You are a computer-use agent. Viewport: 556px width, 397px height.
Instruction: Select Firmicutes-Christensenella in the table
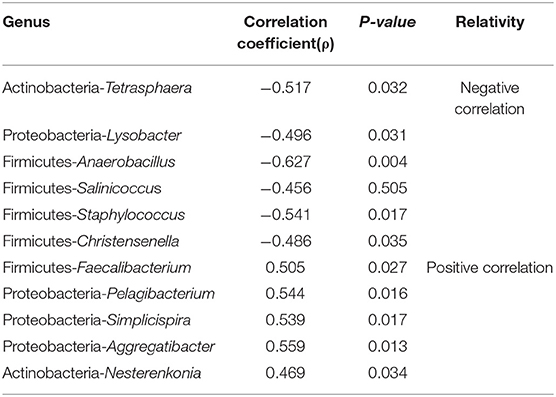click(91, 241)
